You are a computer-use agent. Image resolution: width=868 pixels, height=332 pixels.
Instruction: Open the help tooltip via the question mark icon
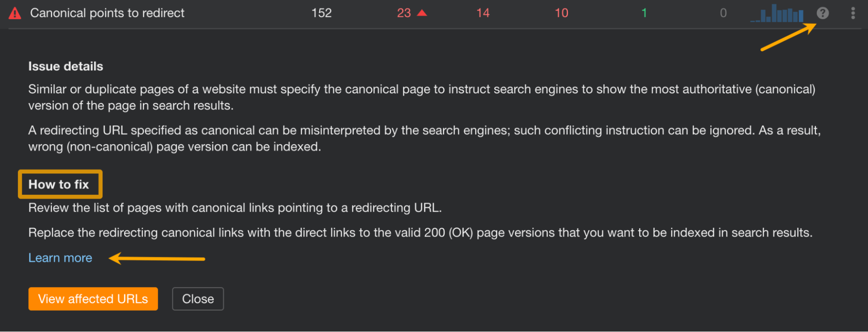point(823,13)
